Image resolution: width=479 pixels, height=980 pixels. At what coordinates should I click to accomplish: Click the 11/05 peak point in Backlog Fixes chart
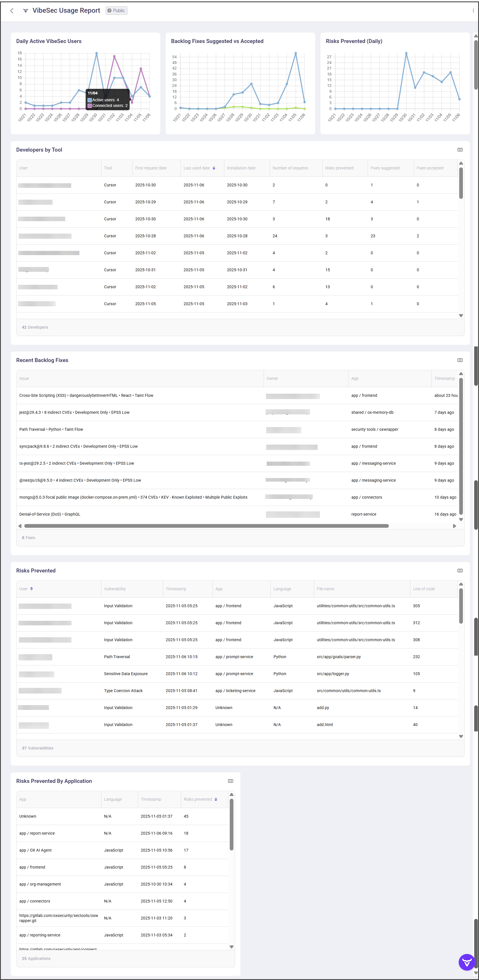(x=295, y=53)
